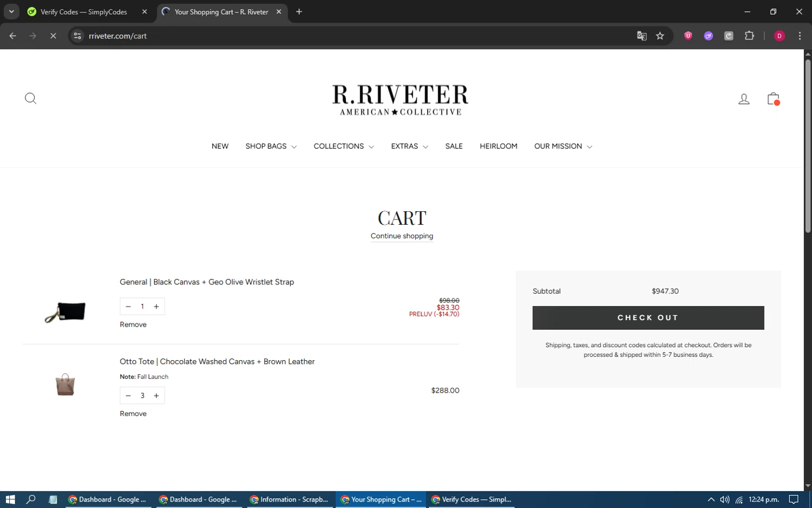Open the SALE menu item
This screenshot has height=508, width=812.
[x=454, y=146]
